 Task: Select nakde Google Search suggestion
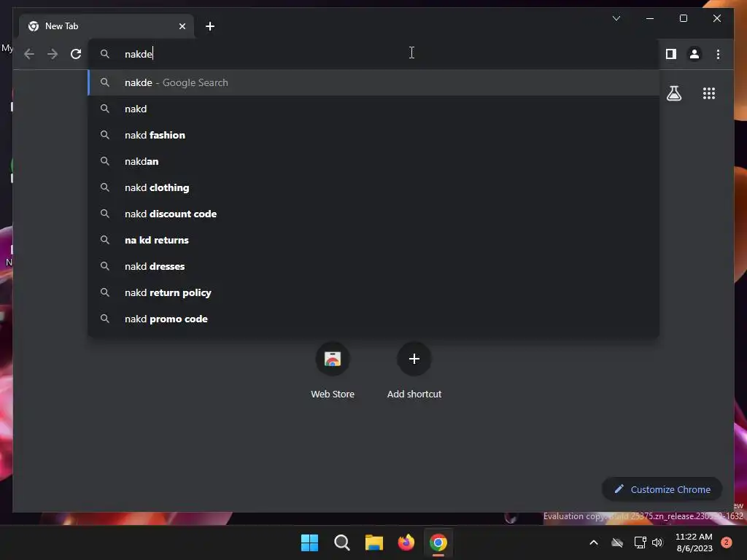click(373, 82)
